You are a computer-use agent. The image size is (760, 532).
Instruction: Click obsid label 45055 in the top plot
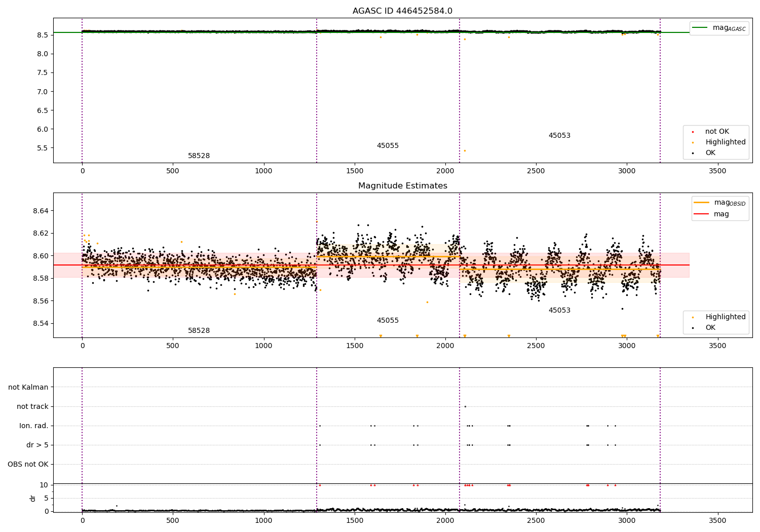388,146
